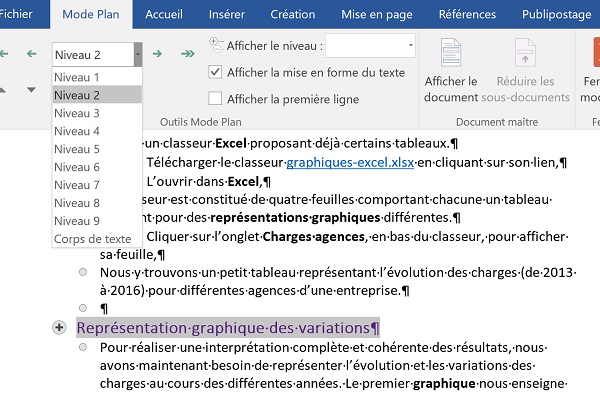
Task: Choose Niveau 7 in the level list
Action: coord(97,185)
